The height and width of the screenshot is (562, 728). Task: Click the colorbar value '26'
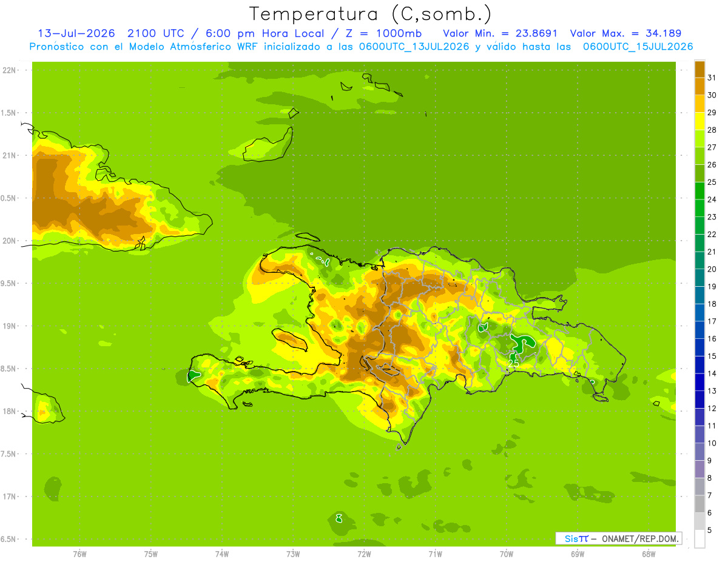click(x=712, y=165)
